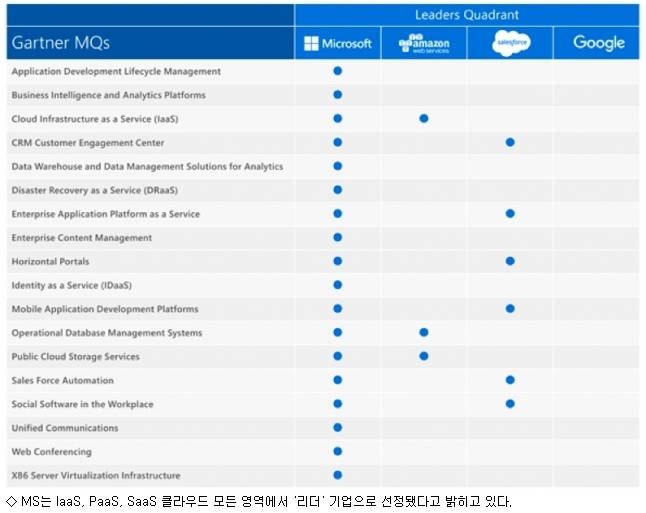The width and height of the screenshot is (646, 513).
Task: Click the Microsoft logo in header
Action: pos(337,43)
